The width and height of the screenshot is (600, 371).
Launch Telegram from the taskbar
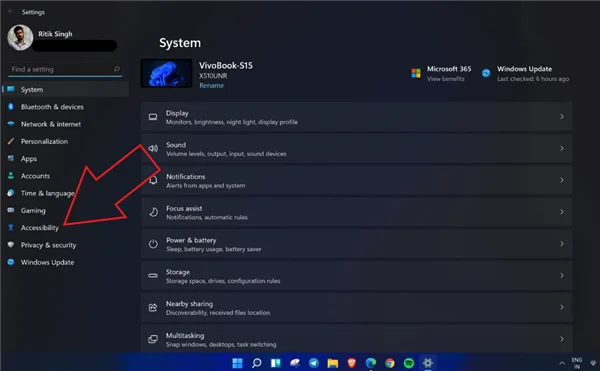(313, 363)
